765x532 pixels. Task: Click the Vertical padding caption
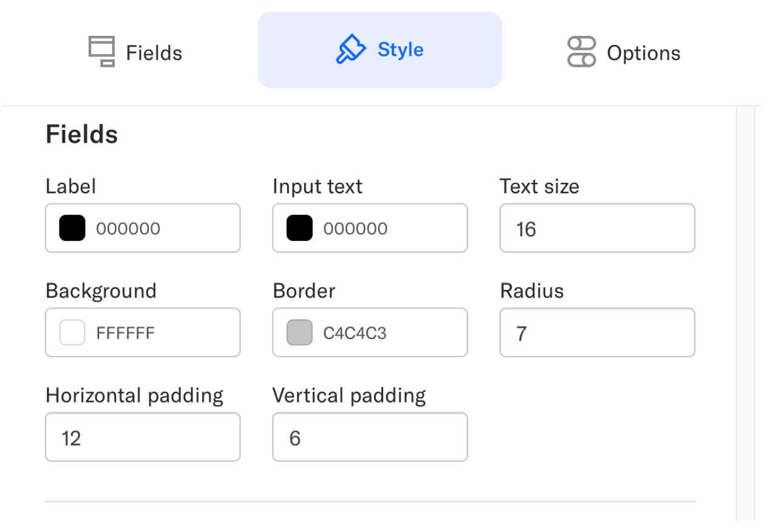(x=349, y=396)
